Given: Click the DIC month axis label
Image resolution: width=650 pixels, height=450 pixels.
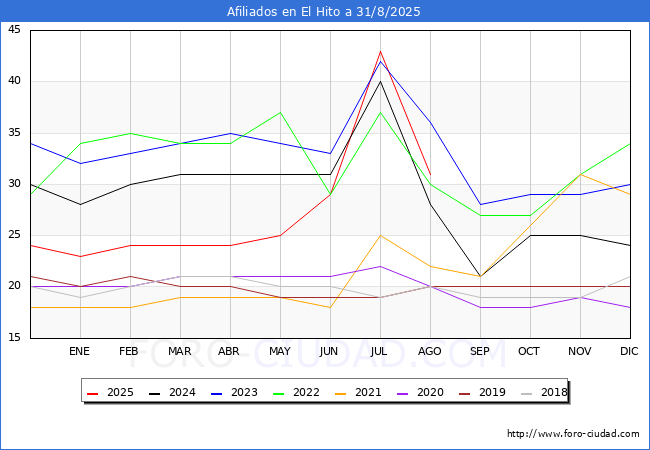Looking at the screenshot, I should pyautogui.click(x=630, y=352).
